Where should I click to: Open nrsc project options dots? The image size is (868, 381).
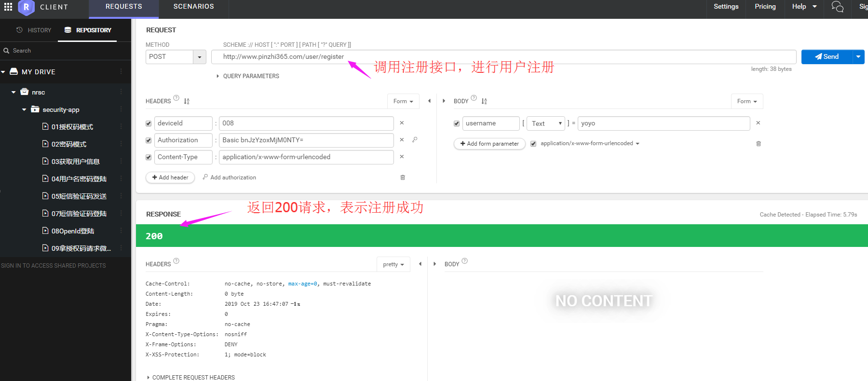[x=121, y=92]
